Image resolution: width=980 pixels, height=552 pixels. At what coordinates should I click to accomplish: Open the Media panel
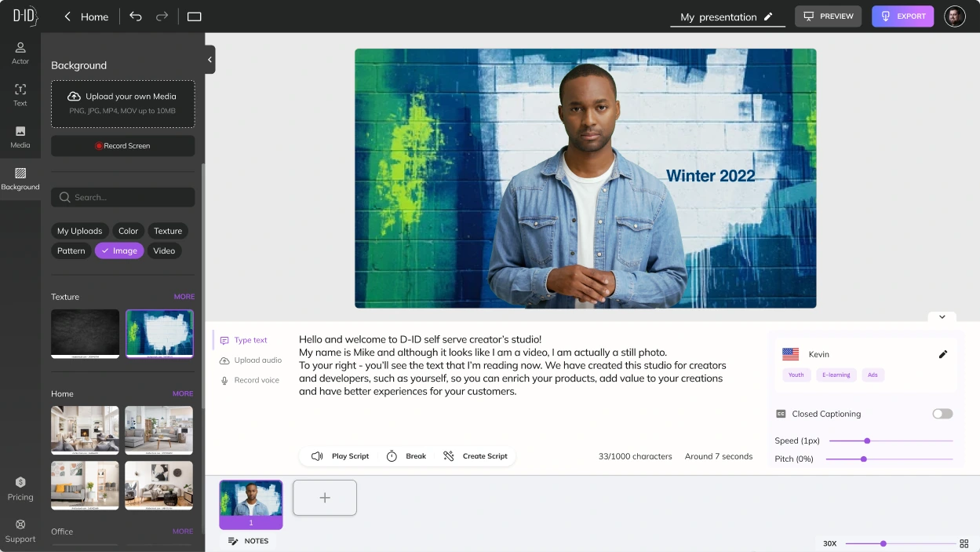[x=20, y=137]
